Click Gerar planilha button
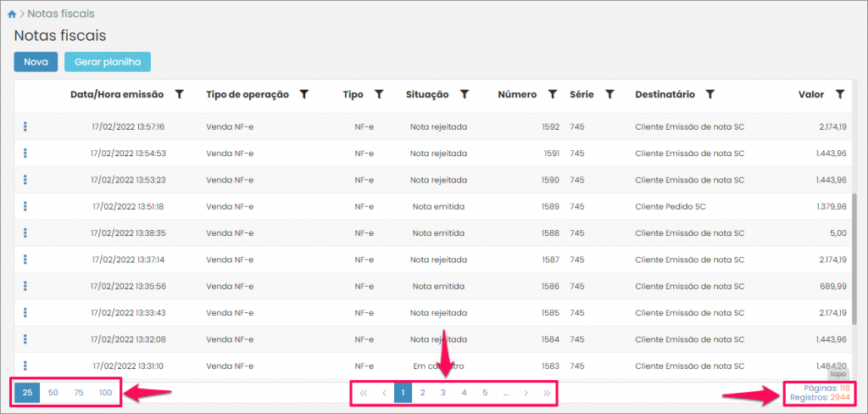 point(107,62)
